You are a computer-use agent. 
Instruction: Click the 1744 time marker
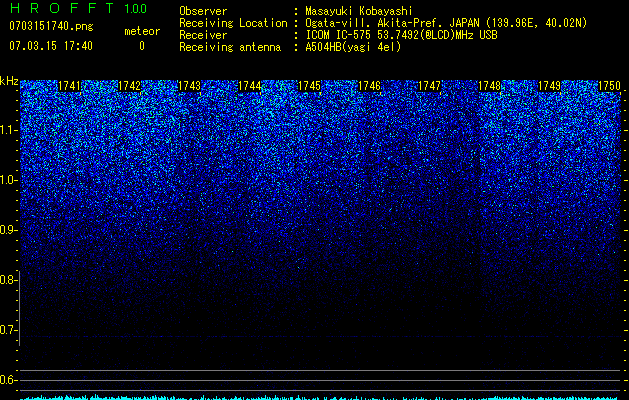click(x=250, y=86)
